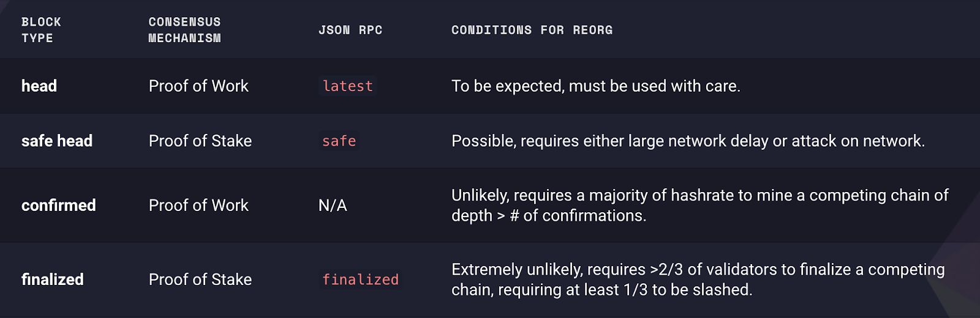Click 'Proof of Work' in head row
980x318 pixels.
198,86
